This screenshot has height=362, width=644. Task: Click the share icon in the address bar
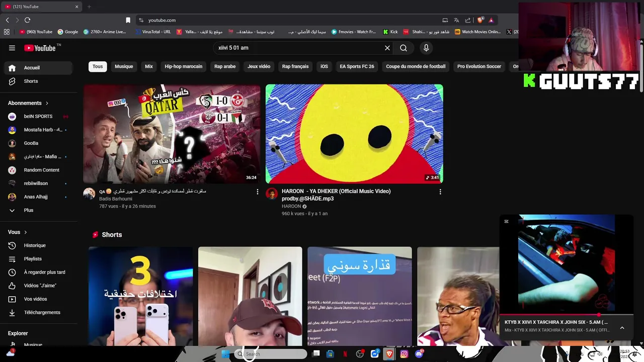click(x=468, y=20)
